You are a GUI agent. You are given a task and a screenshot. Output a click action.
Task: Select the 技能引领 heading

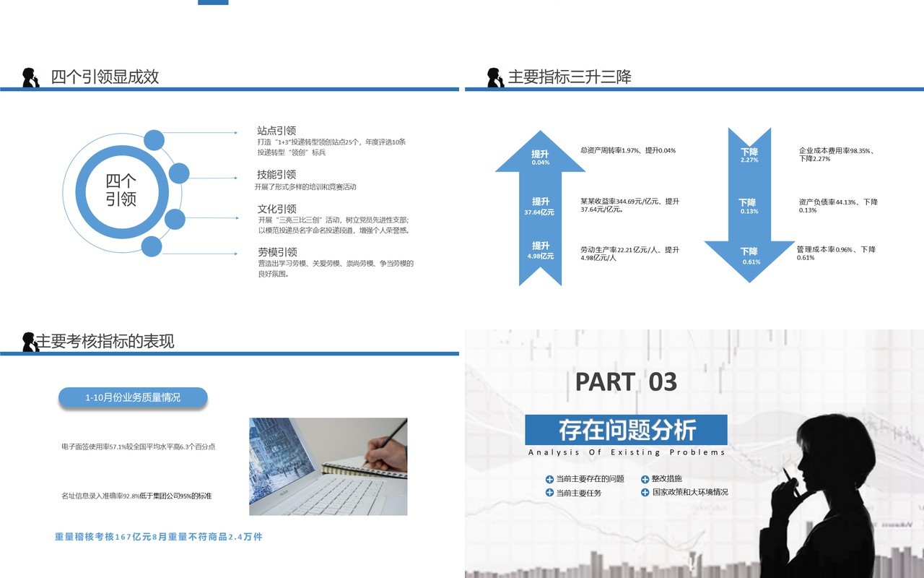pyautogui.click(x=276, y=174)
